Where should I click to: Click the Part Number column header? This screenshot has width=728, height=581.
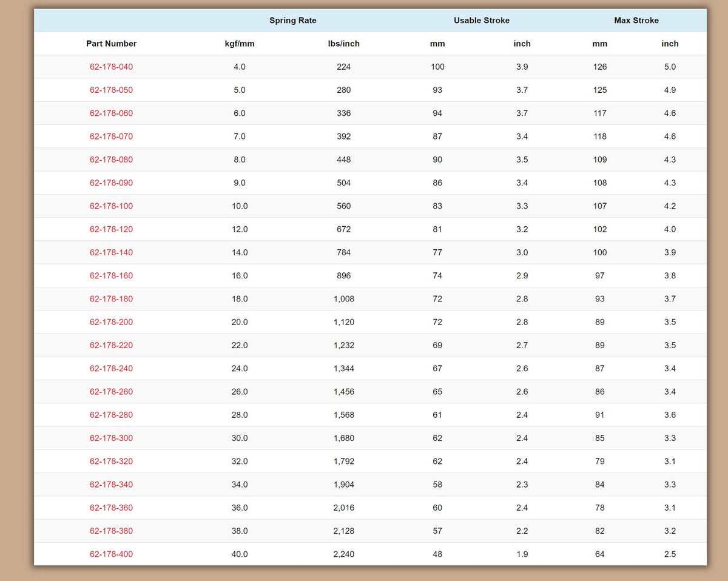pyautogui.click(x=111, y=44)
